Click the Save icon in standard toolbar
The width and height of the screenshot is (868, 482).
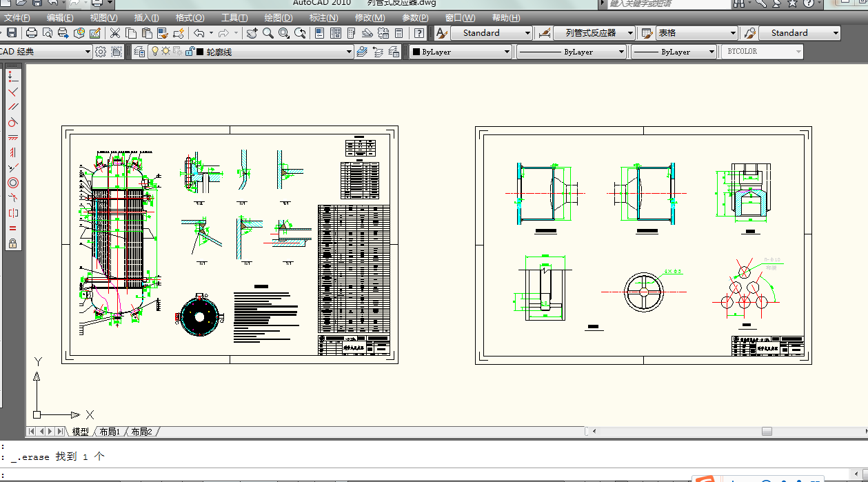(12, 32)
